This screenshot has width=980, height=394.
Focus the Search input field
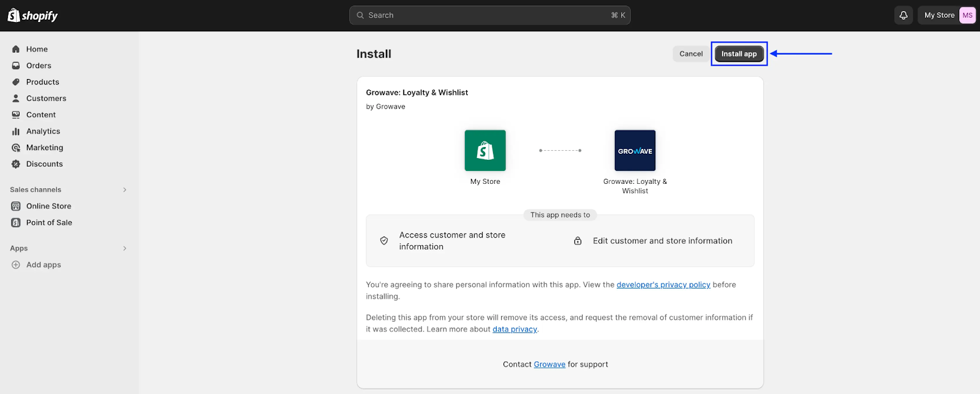pos(490,15)
